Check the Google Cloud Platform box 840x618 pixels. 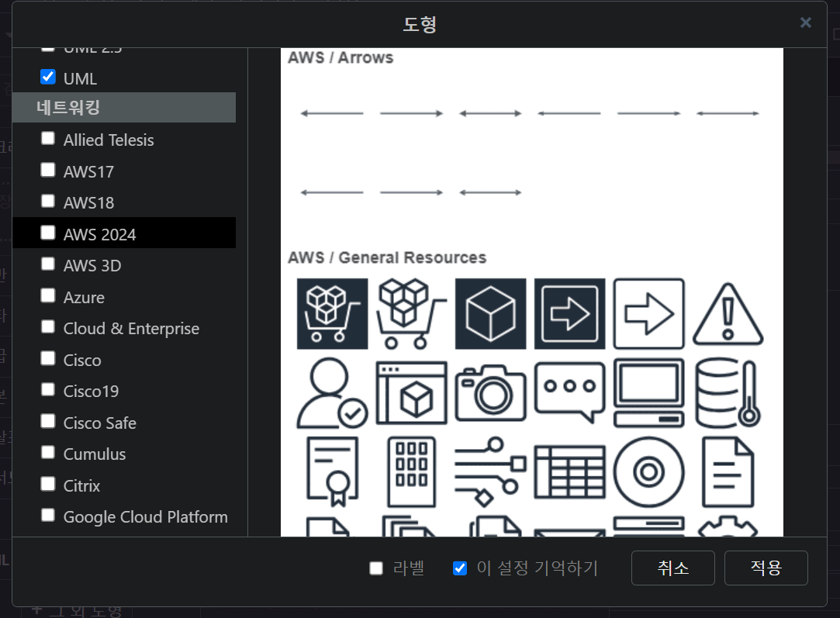pyautogui.click(x=48, y=515)
